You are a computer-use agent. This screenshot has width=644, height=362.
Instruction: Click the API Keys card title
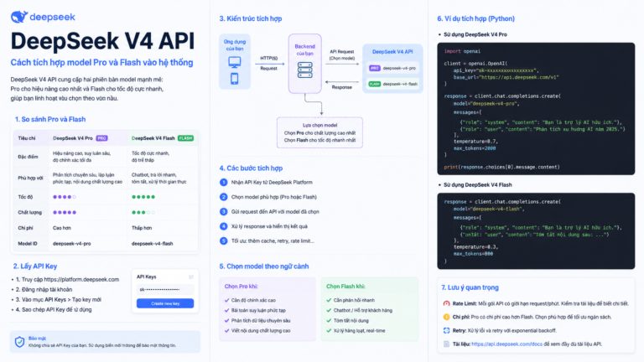pyautogui.click(x=146, y=277)
